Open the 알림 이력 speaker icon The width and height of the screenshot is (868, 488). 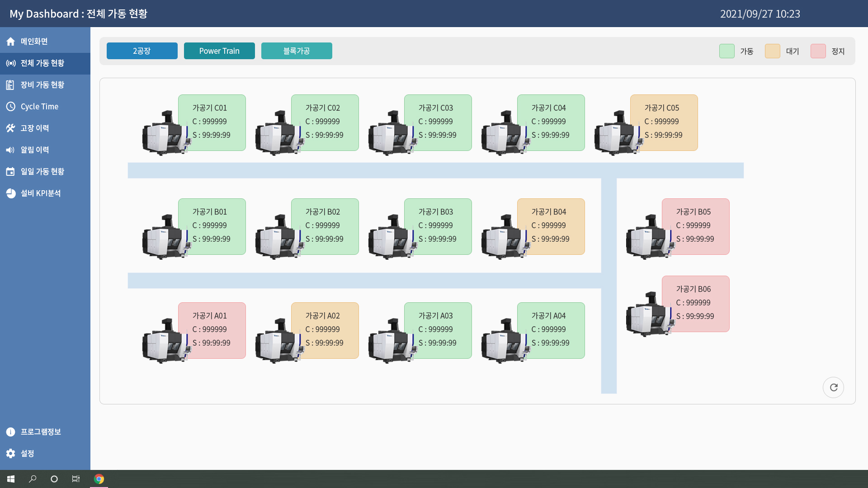(x=11, y=150)
